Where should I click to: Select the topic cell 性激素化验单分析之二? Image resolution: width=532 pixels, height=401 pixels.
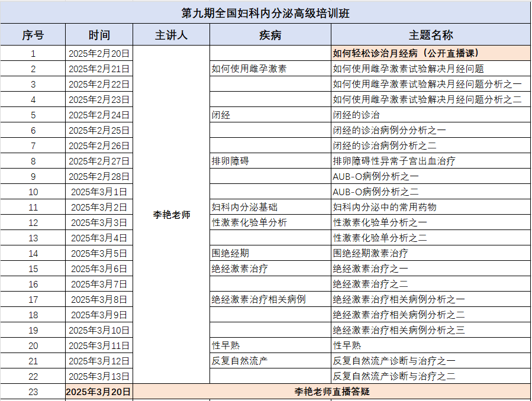pyautogui.click(x=431, y=238)
